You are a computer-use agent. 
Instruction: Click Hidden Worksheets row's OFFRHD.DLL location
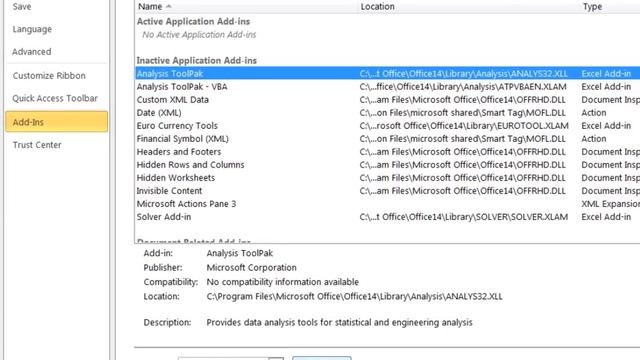point(463,178)
